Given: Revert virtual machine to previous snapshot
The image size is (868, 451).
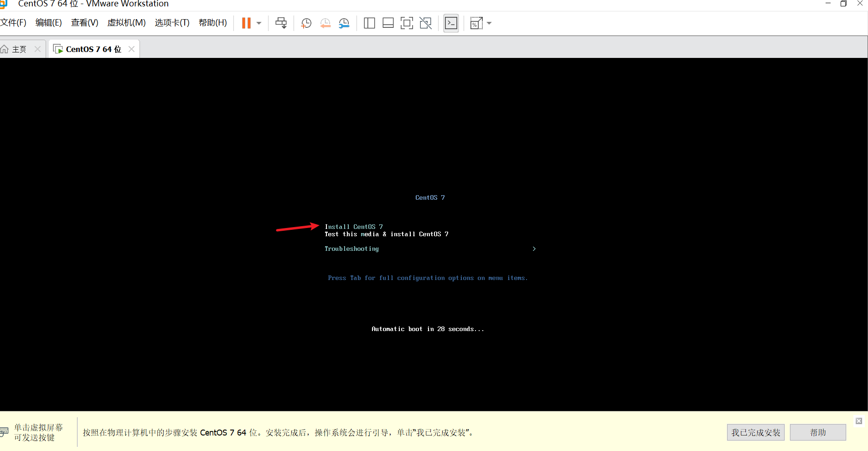Looking at the screenshot, I should (x=325, y=23).
